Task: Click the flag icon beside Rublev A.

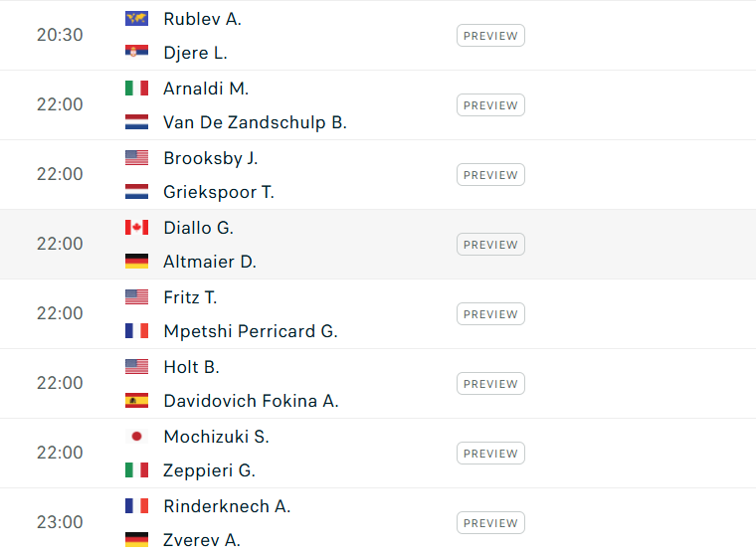Action: tap(136, 19)
